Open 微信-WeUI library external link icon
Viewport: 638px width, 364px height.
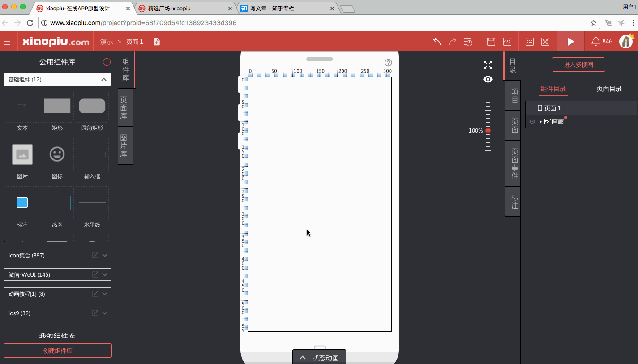point(95,274)
